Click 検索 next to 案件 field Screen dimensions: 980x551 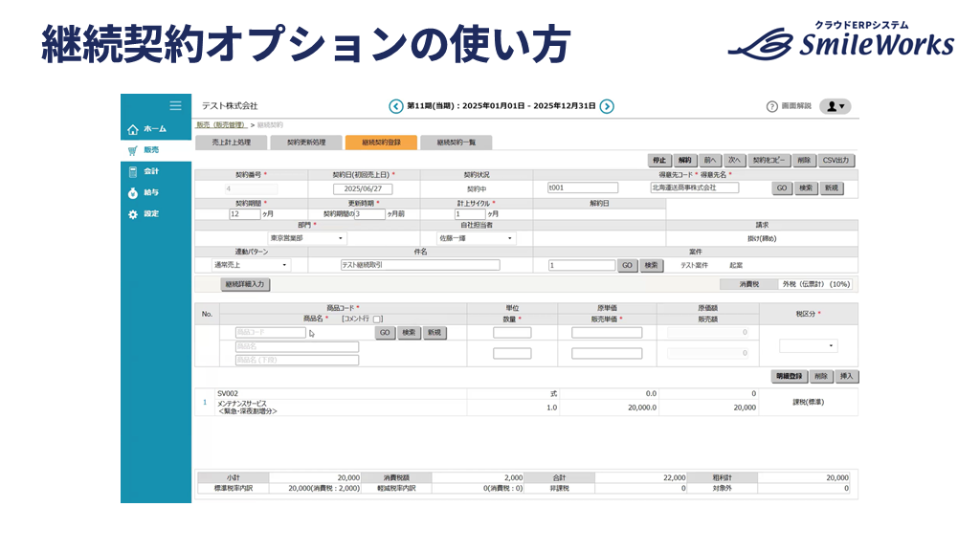[651, 266]
